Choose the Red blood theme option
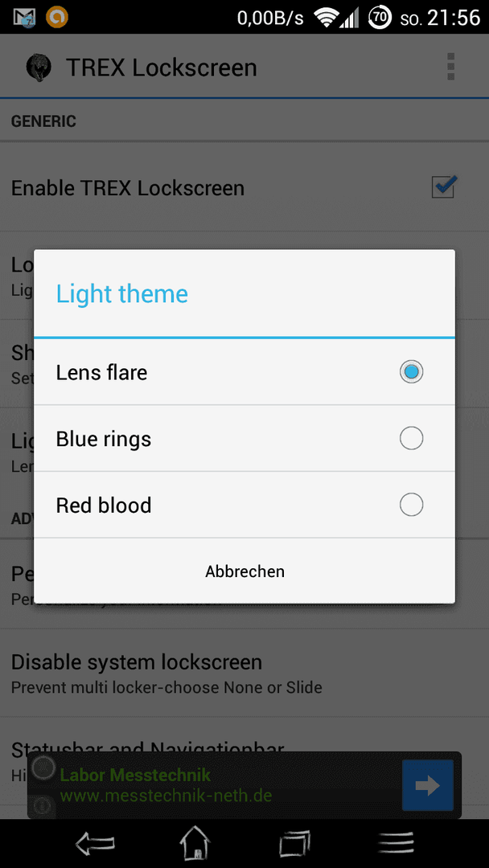Viewport: 489px width, 868px height. click(x=244, y=505)
